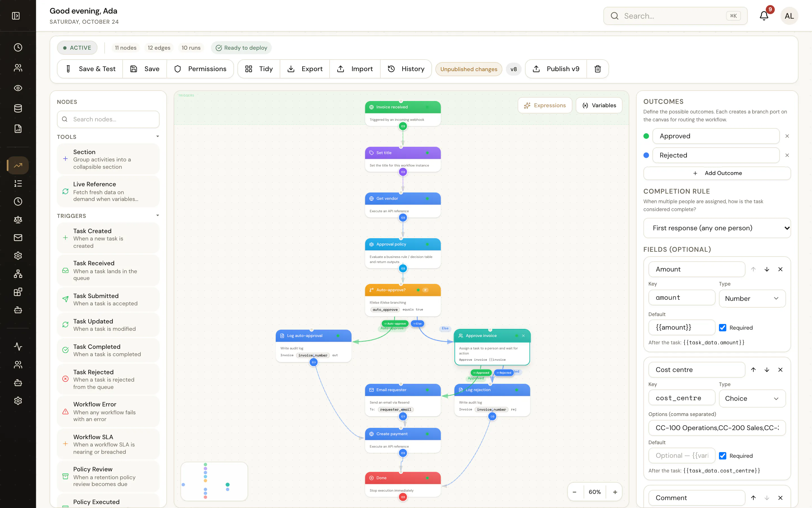This screenshot has width=812, height=508.
Task: Open Permissions
Action: [200, 69]
